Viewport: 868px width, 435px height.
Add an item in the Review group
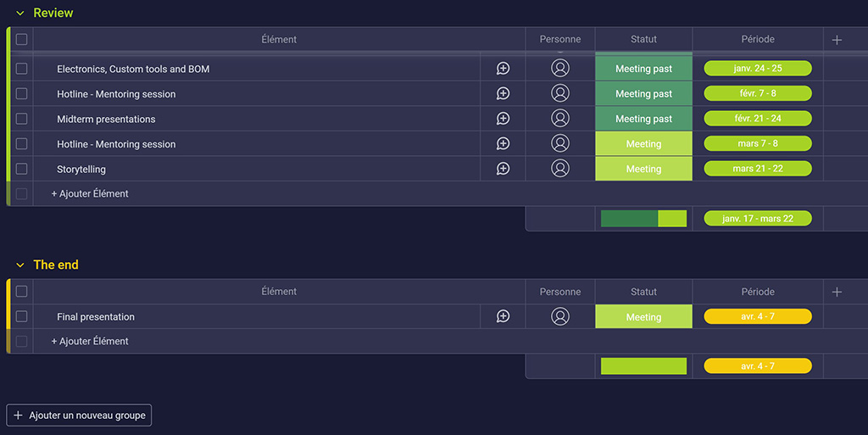click(90, 193)
